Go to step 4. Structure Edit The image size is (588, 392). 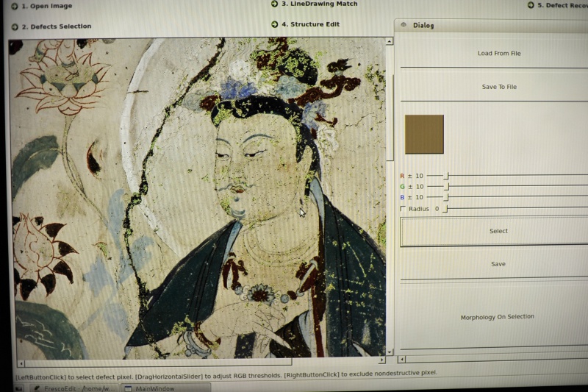310,24
